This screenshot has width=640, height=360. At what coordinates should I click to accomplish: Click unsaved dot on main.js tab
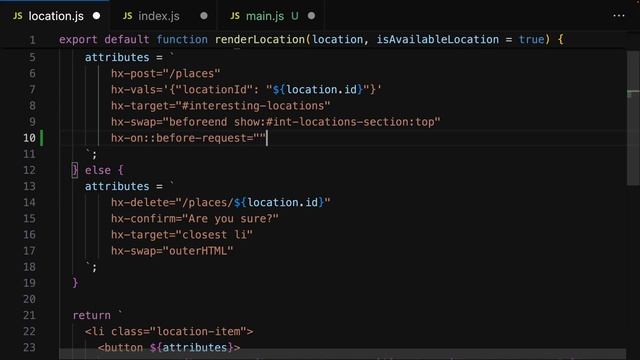point(311,16)
